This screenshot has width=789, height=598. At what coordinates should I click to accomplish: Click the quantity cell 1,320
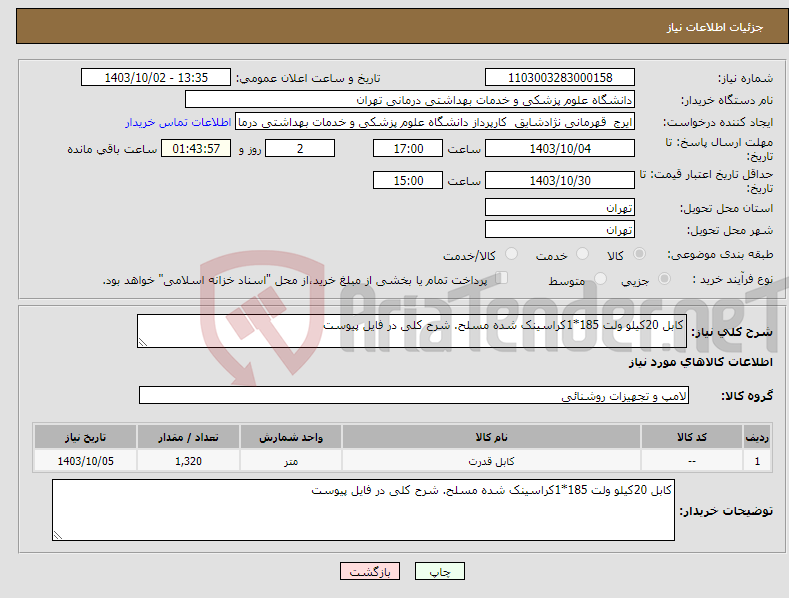coord(188,461)
